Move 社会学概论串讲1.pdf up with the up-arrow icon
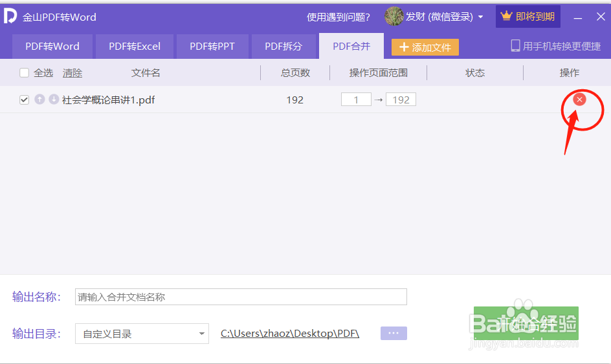611x364 pixels. coord(39,100)
